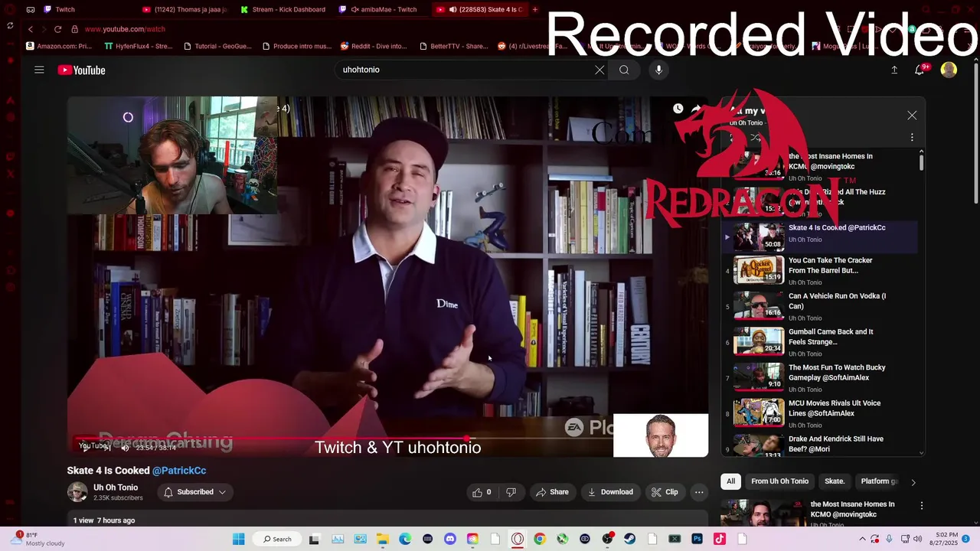
Task: Select 'Platform' filter chip
Action: (877, 481)
